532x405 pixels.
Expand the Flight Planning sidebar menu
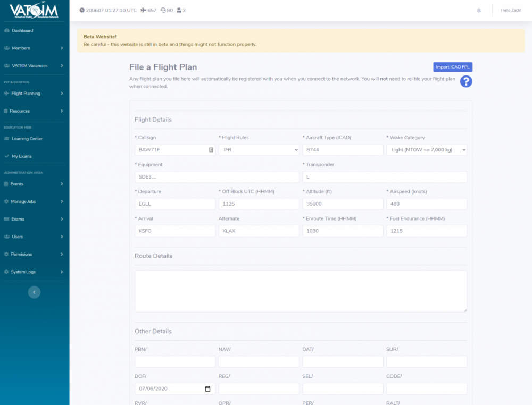pyautogui.click(x=34, y=94)
